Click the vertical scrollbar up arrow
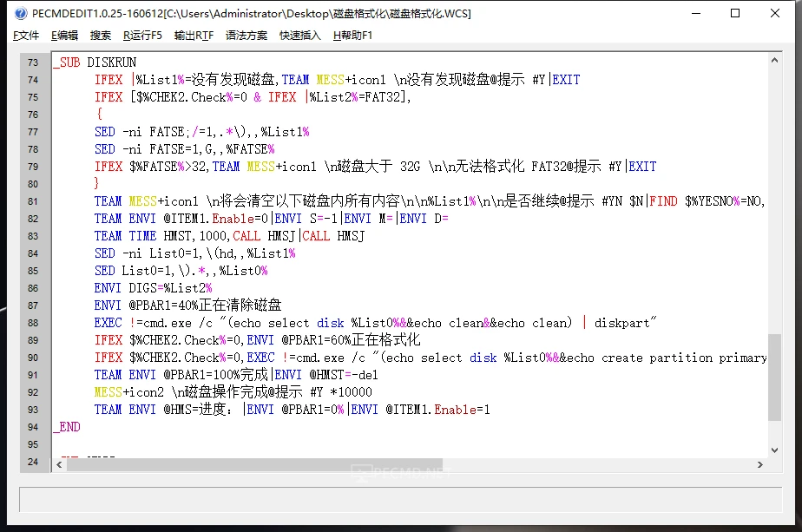This screenshot has width=802, height=532. coord(774,60)
